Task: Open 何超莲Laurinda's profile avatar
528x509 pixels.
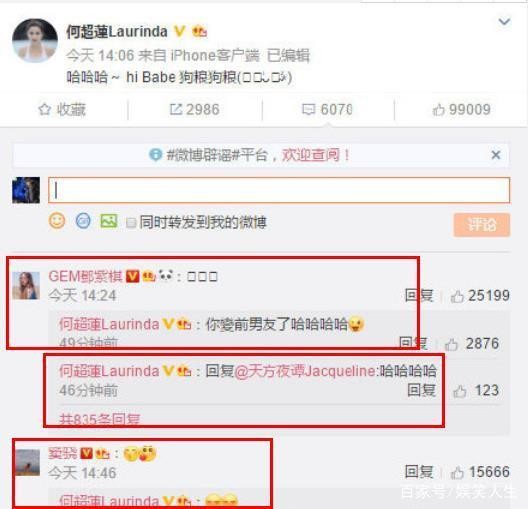Action: (x=35, y=41)
